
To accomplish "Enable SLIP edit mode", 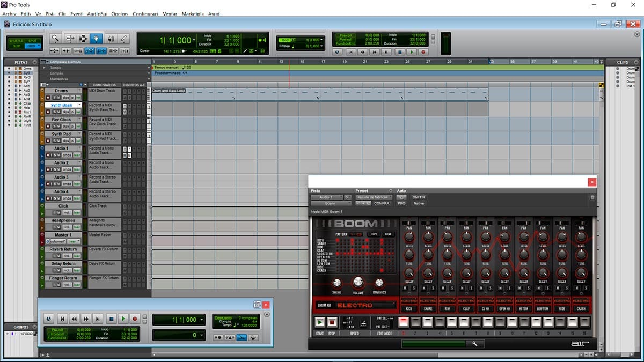I will [16, 46].
